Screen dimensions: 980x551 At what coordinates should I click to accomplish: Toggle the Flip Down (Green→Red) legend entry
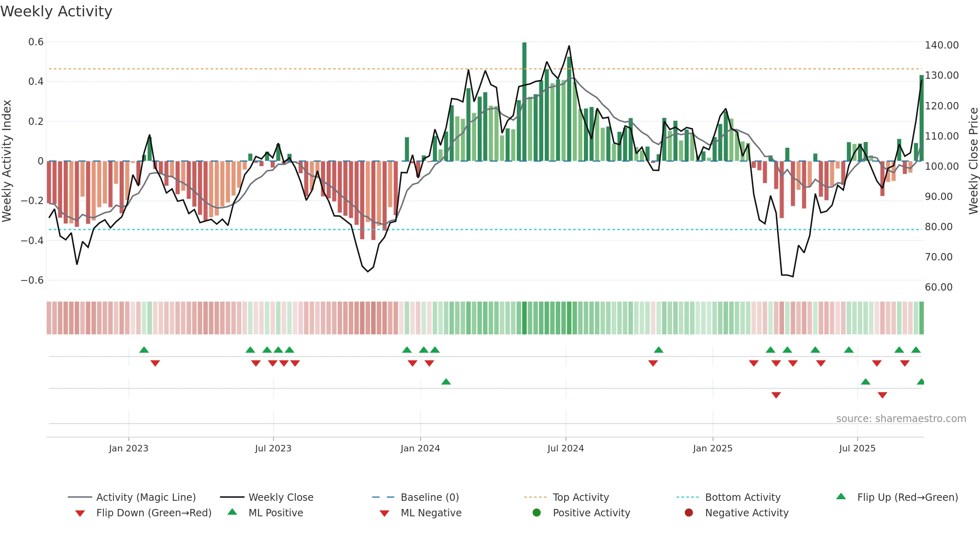point(143,513)
